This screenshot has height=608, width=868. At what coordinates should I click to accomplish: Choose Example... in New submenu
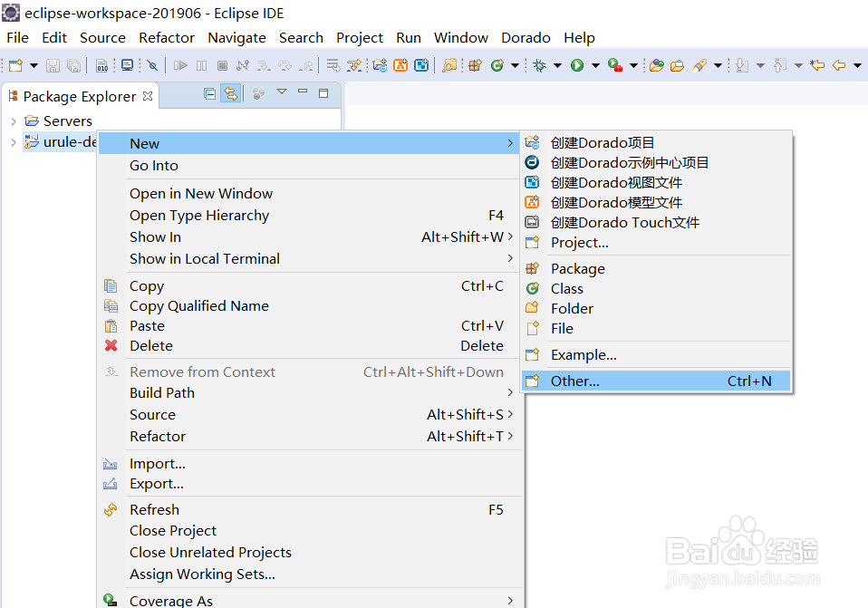coord(656,355)
